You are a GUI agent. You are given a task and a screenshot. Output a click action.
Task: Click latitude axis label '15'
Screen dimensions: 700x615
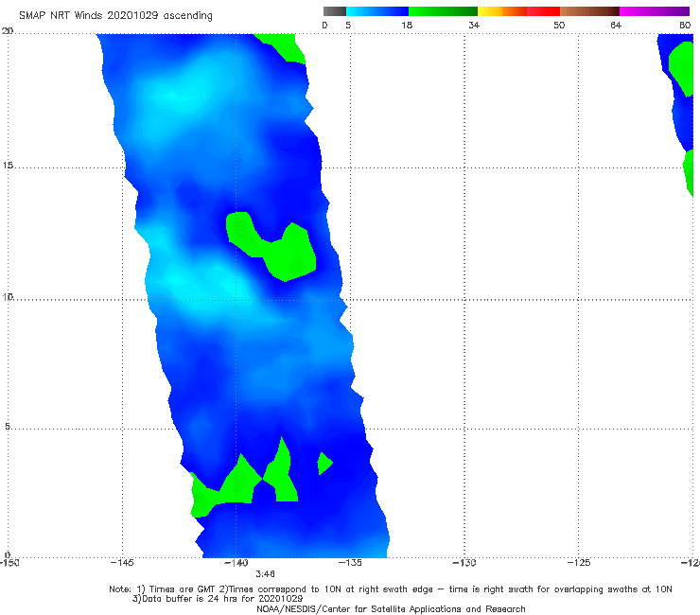tap(8, 166)
